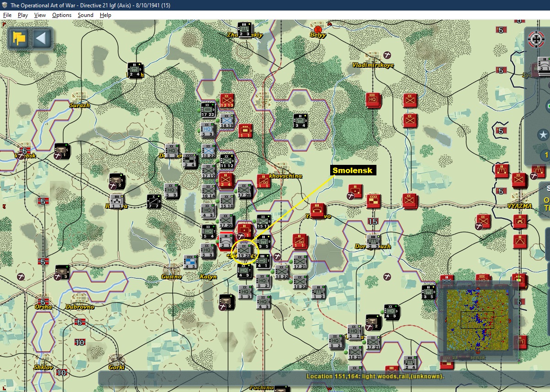Click the VYAZMA city label

pyautogui.click(x=519, y=206)
